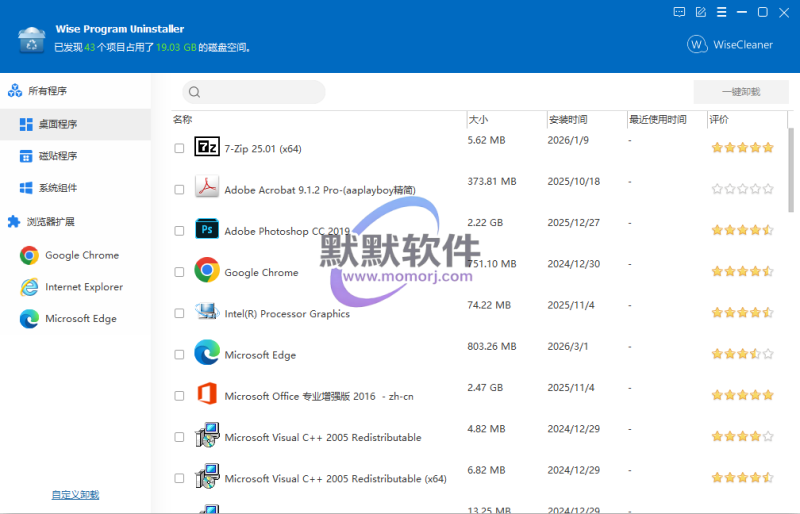Sort programs by 安装时间 column header
Image resolution: width=800 pixels, height=514 pixels.
(x=567, y=119)
